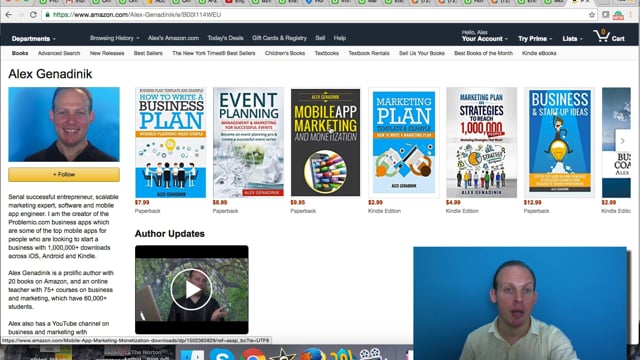Expand the Departments dropdown
The image size is (640, 360).
33,39
